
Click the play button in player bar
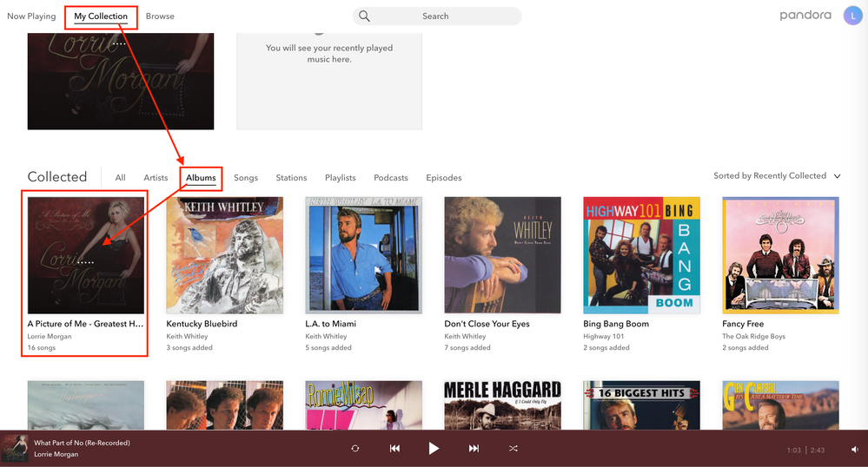434,448
